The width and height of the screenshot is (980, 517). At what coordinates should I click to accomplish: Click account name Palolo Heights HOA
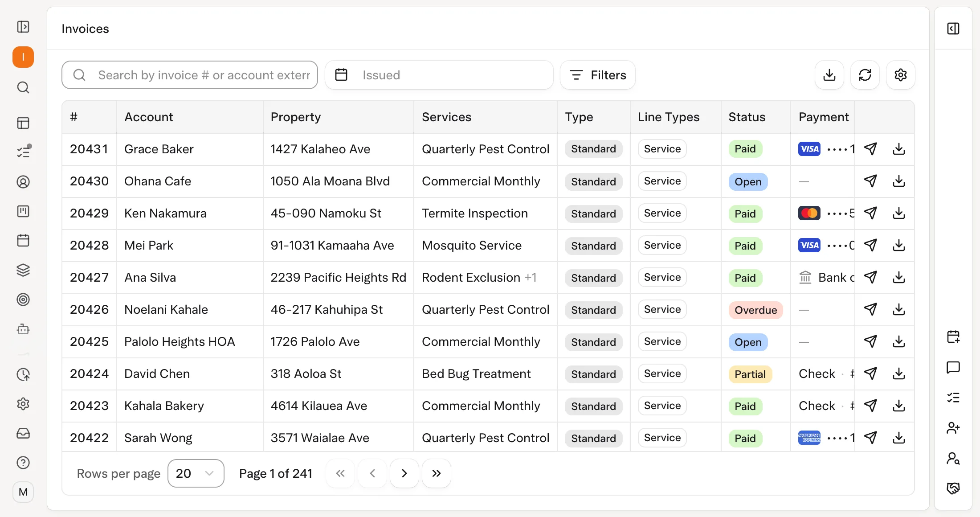180,341
